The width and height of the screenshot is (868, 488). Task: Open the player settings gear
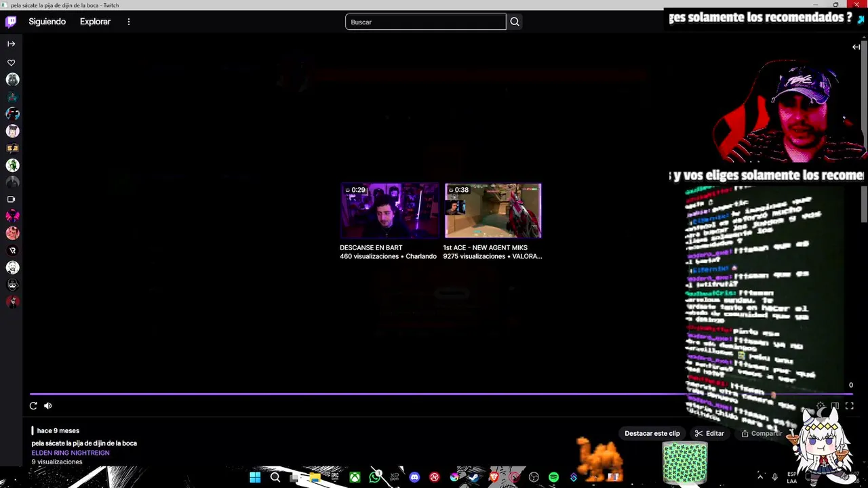point(821,406)
